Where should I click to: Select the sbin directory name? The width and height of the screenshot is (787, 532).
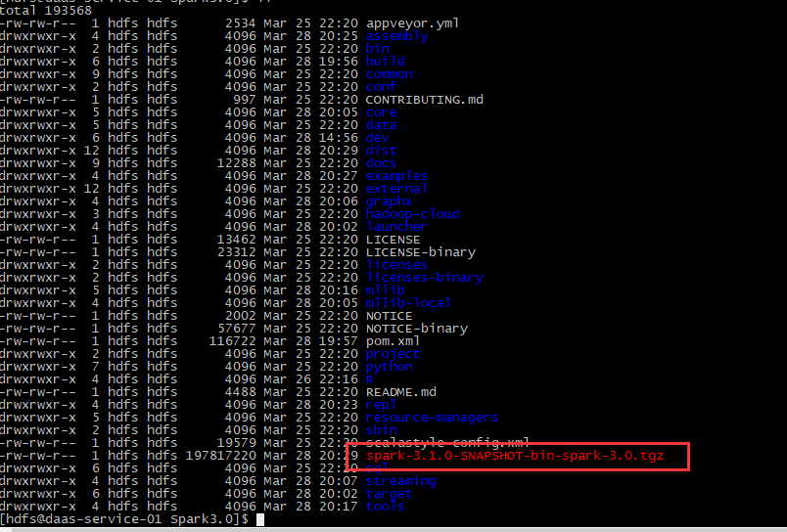pos(382,430)
